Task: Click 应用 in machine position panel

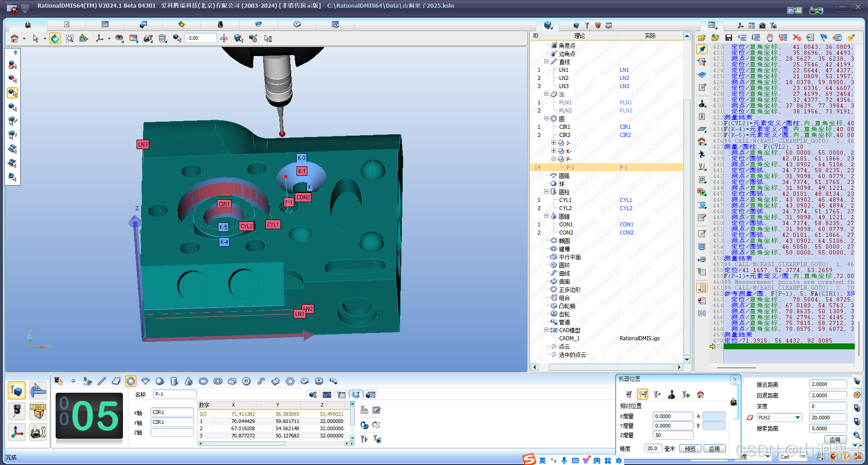Action: (x=714, y=449)
